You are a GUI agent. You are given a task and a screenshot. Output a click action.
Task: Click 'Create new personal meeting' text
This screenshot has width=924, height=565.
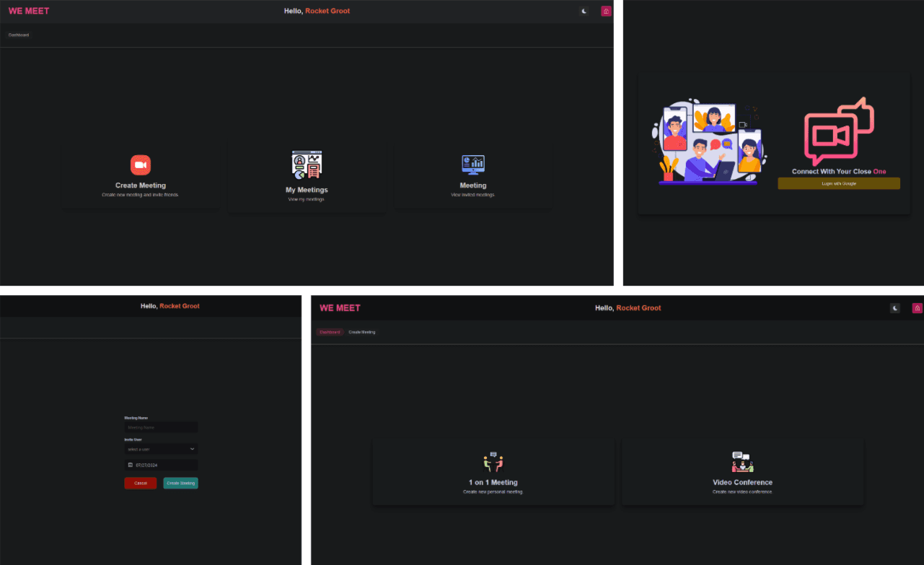(x=493, y=491)
